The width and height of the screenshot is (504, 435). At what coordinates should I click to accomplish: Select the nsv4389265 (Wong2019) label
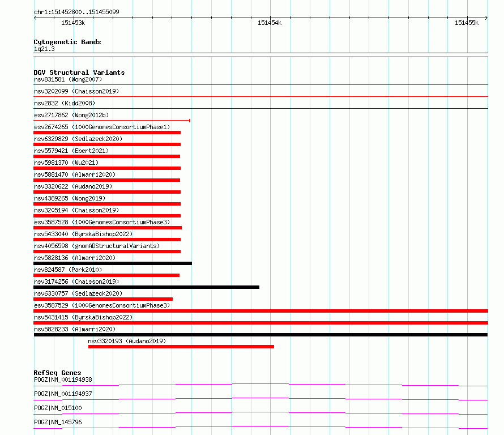[x=70, y=198]
